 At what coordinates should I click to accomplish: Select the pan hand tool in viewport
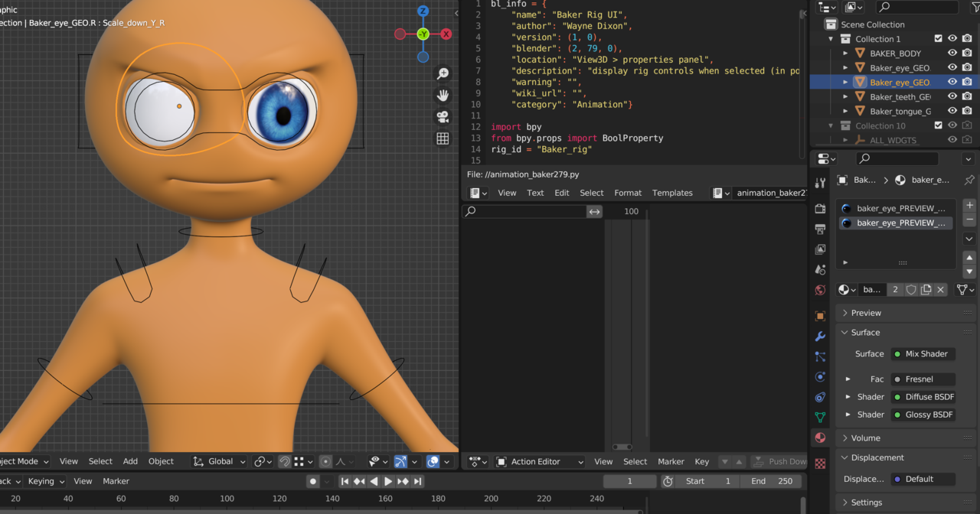tap(443, 96)
